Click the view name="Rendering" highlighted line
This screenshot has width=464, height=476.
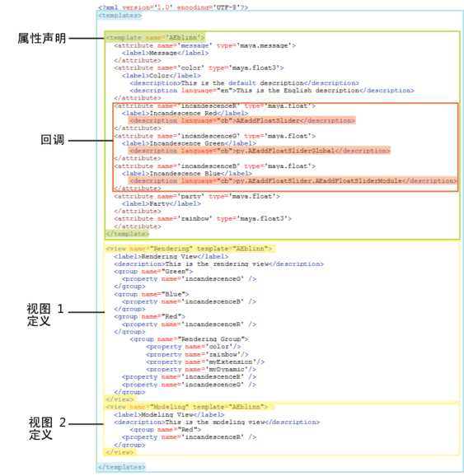click(190, 249)
